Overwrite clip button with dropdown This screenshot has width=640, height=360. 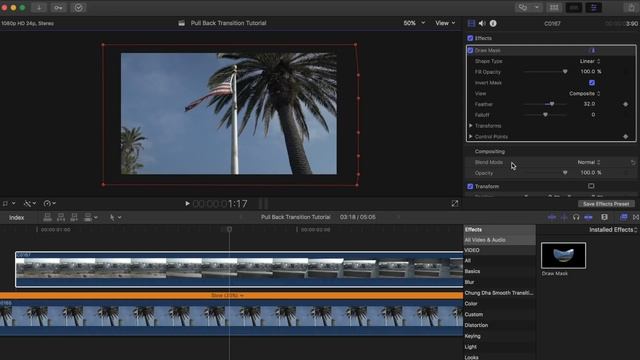(x=90, y=217)
